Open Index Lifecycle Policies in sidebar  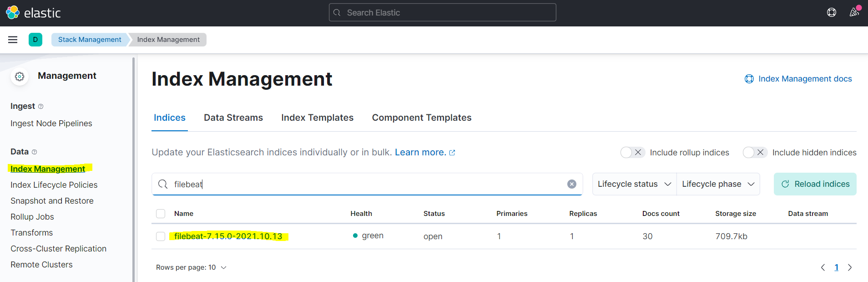[54, 185]
